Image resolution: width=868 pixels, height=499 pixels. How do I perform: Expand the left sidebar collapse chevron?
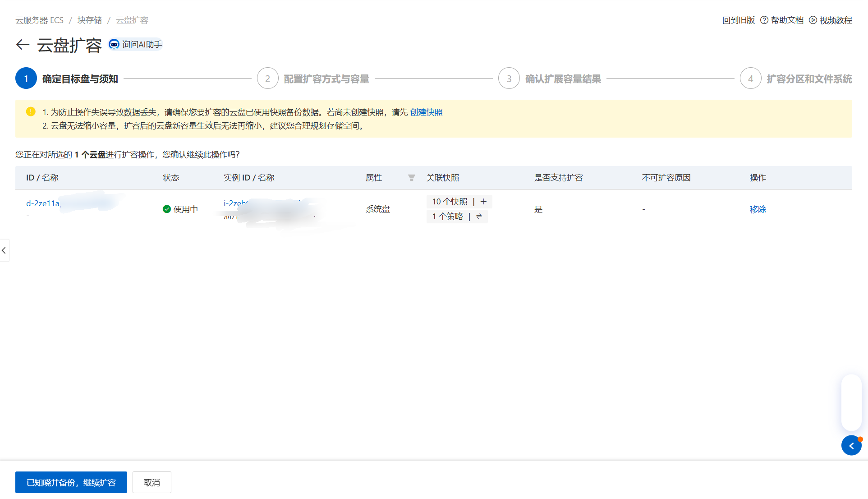click(4, 250)
